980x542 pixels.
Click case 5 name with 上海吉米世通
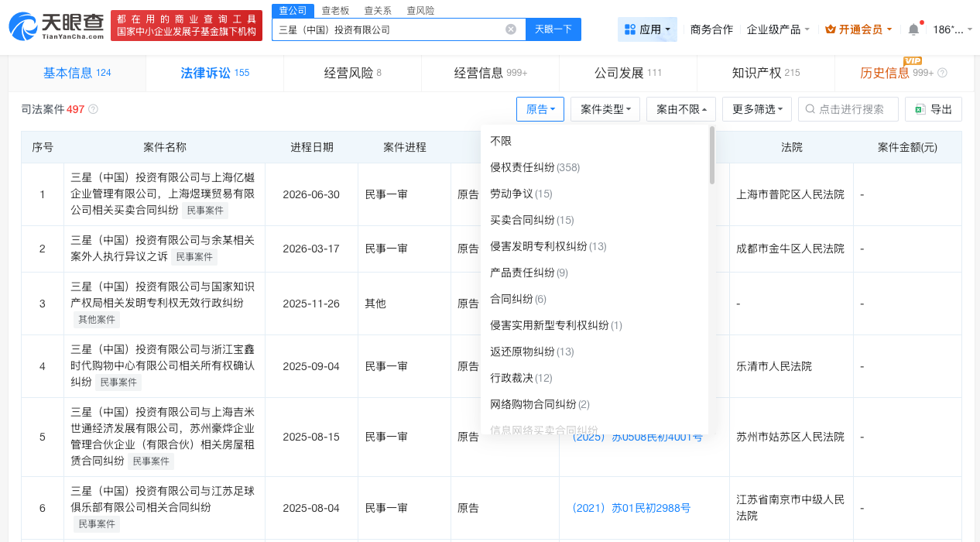coord(163,437)
